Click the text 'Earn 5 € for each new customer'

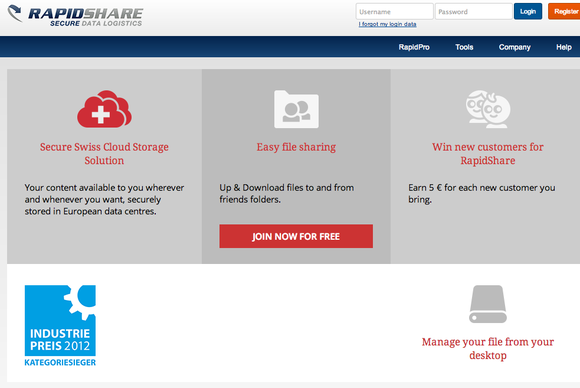pyautogui.click(x=473, y=188)
